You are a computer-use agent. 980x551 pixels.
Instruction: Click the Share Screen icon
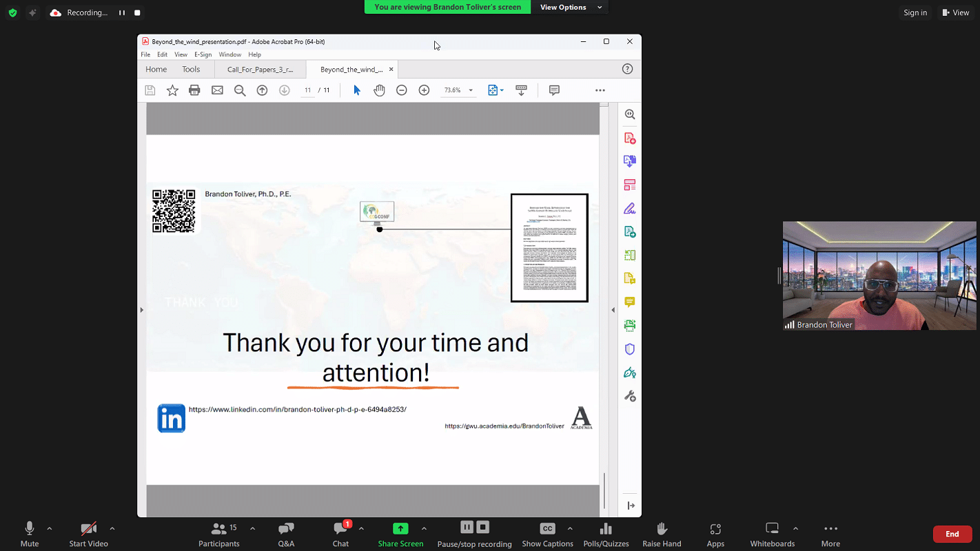point(400,529)
